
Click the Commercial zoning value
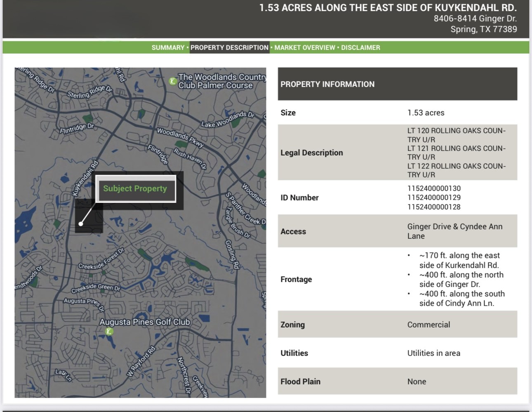(428, 325)
